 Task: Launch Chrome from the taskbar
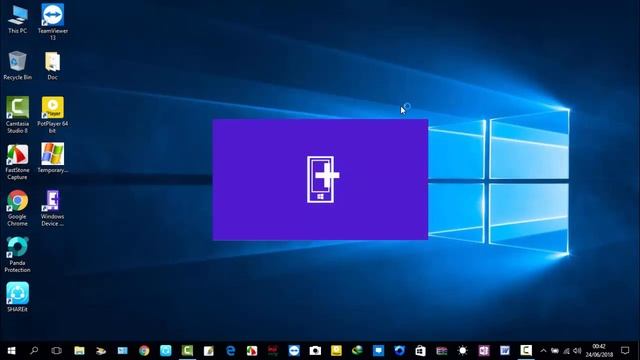tap(144, 351)
